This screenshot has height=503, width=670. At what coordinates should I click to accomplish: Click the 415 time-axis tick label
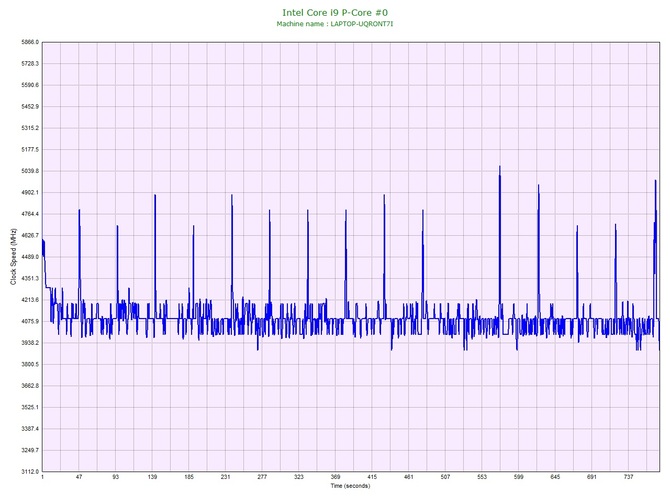click(x=372, y=477)
